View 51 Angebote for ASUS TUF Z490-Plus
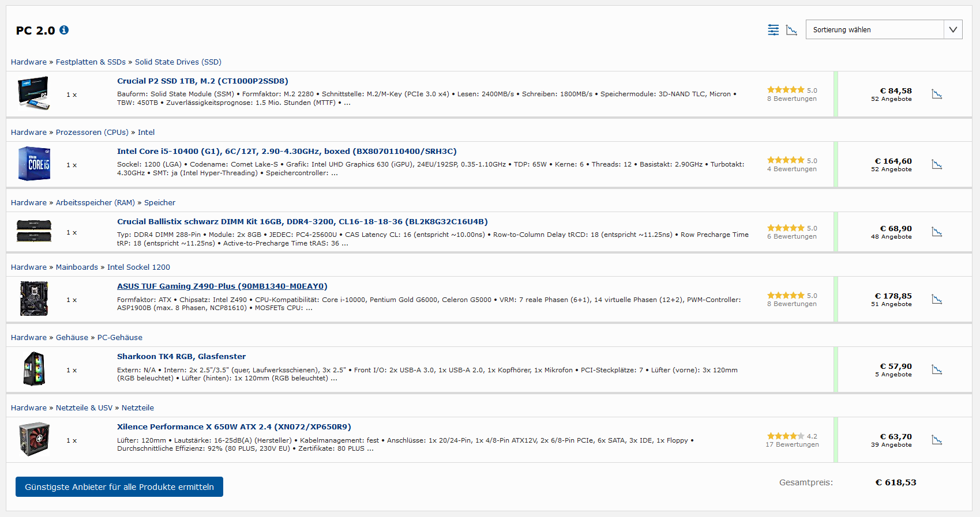Viewport: 980px width, 517px height. [x=891, y=304]
